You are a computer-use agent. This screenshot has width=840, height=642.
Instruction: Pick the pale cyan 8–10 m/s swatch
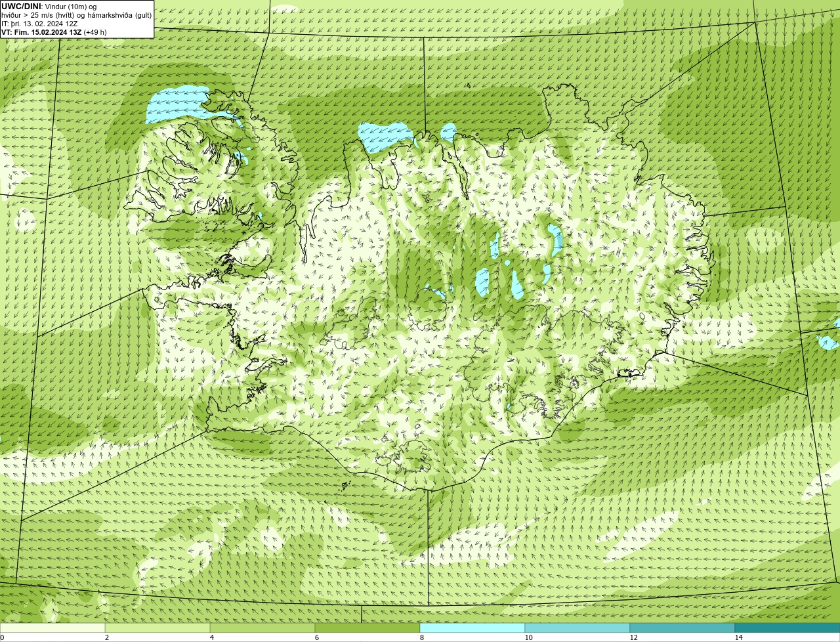tap(472, 628)
